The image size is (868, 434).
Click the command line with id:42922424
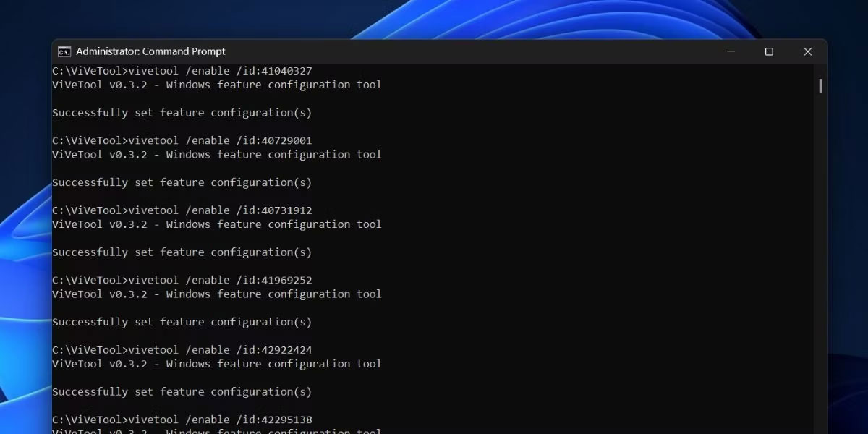pyautogui.click(x=182, y=350)
